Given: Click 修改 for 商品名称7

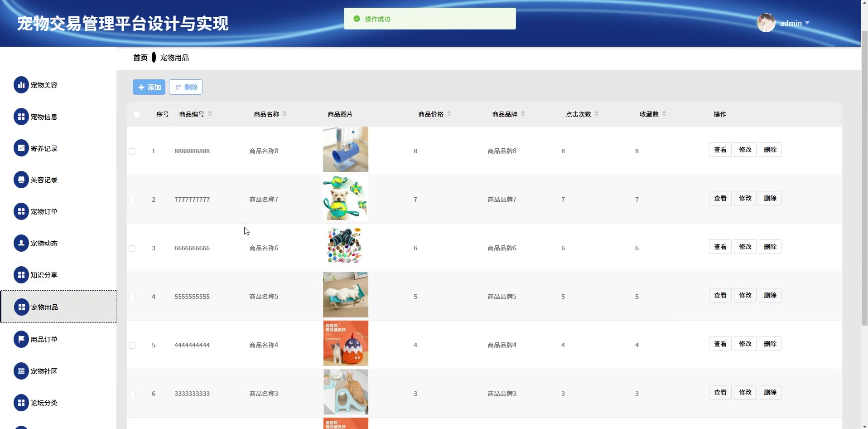Looking at the screenshot, I should tap(745, 198).
